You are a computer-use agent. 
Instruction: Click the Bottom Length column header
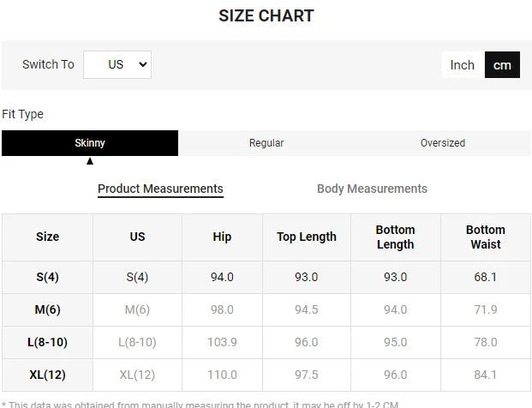(x=395, y=237)
